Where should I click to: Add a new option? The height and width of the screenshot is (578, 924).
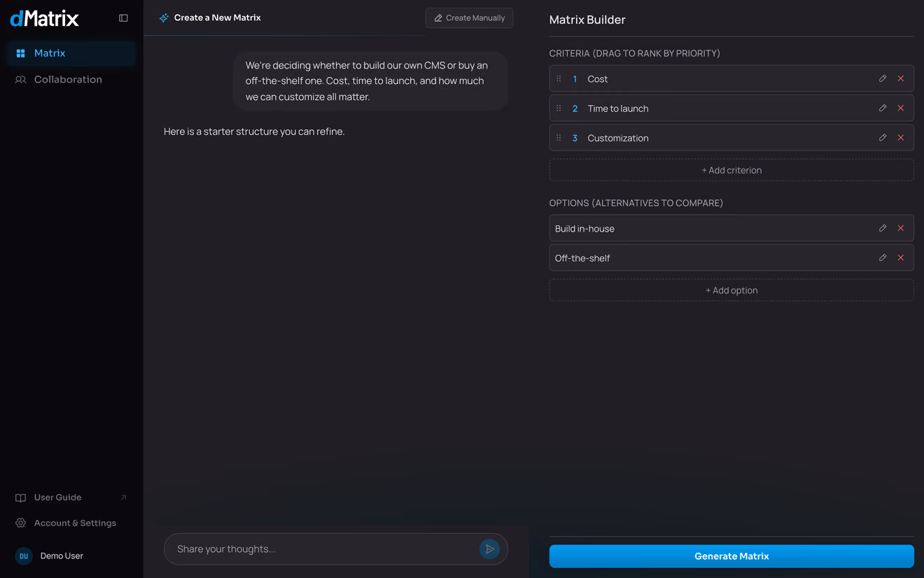[731, 290]
